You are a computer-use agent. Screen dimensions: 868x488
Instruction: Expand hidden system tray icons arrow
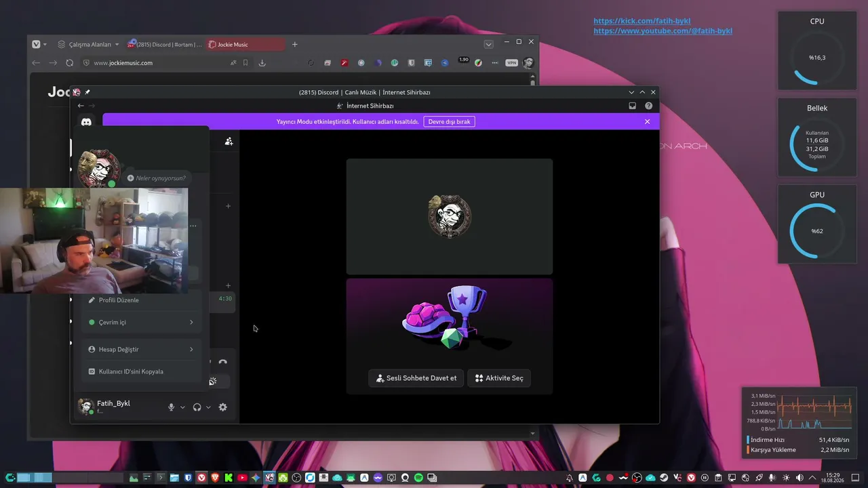[813, 478]
